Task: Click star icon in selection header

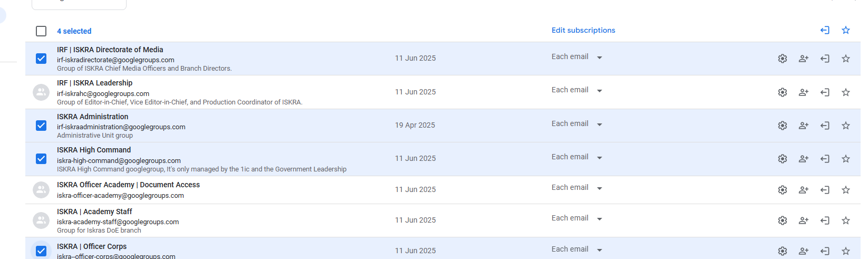Action: pos(846,30)
